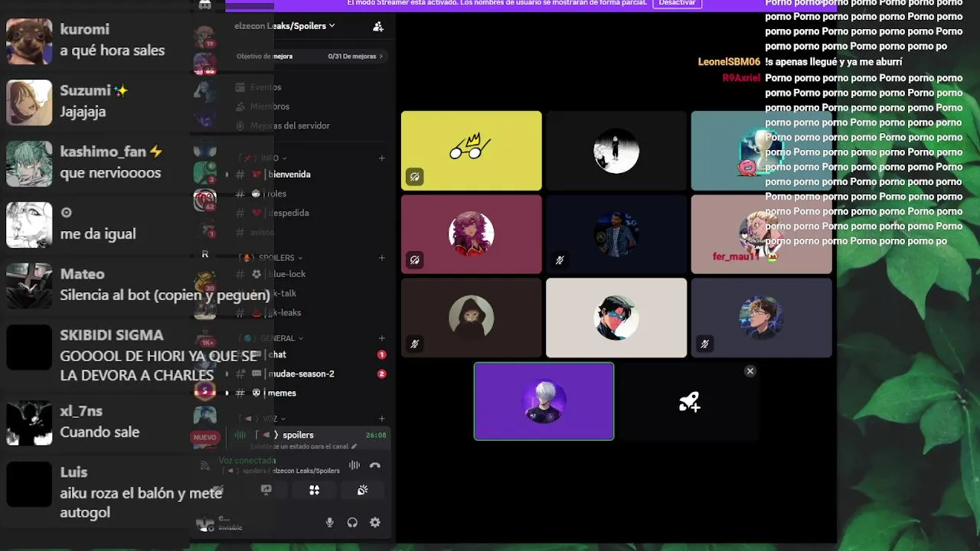Click the Discord home icon
The image size is (980, 551).
pyautogui.click(x=204, y=5)
